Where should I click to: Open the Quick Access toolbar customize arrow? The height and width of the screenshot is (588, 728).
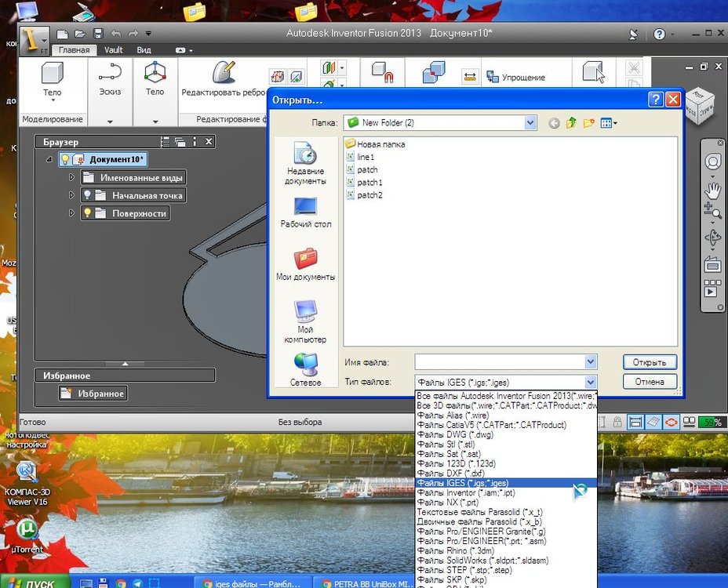(148, 34)
